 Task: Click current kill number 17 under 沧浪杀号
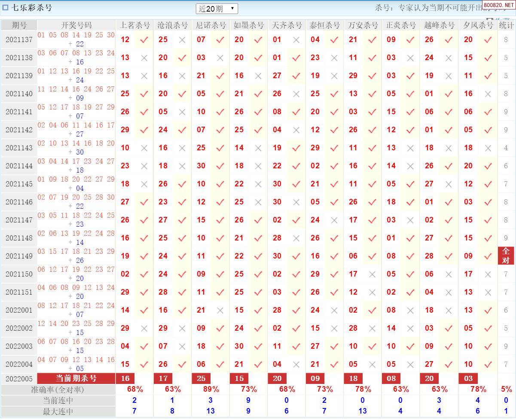[x=163, y=378]
